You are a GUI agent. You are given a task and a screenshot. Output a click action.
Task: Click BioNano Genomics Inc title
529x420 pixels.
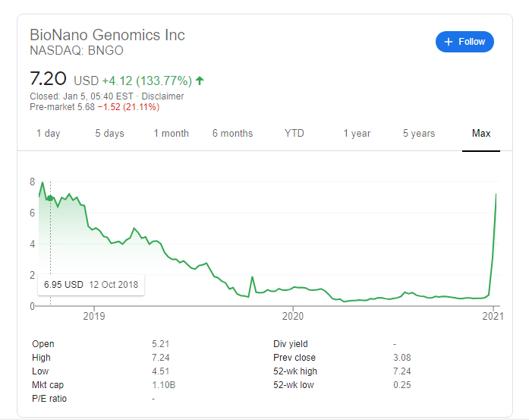[x=107, y=35]
